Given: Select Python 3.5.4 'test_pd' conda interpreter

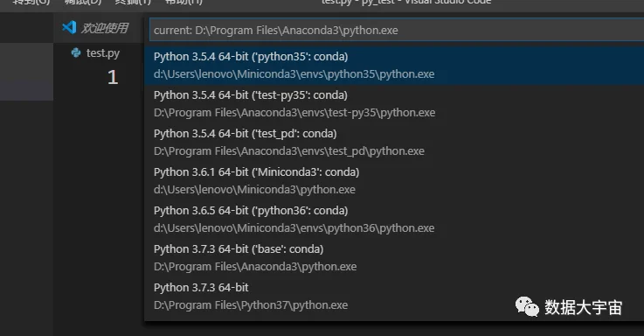Looking at the screenshot, I should click(x=394, y=143).
